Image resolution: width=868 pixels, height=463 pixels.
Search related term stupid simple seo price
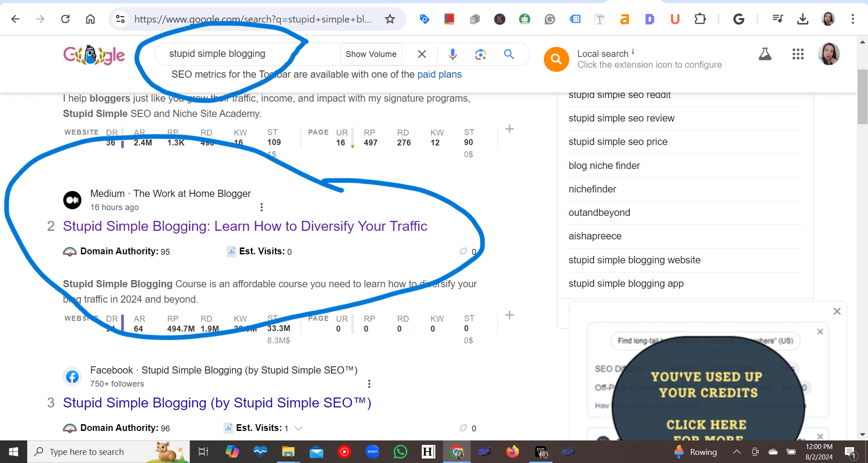[x=618, y=142]
